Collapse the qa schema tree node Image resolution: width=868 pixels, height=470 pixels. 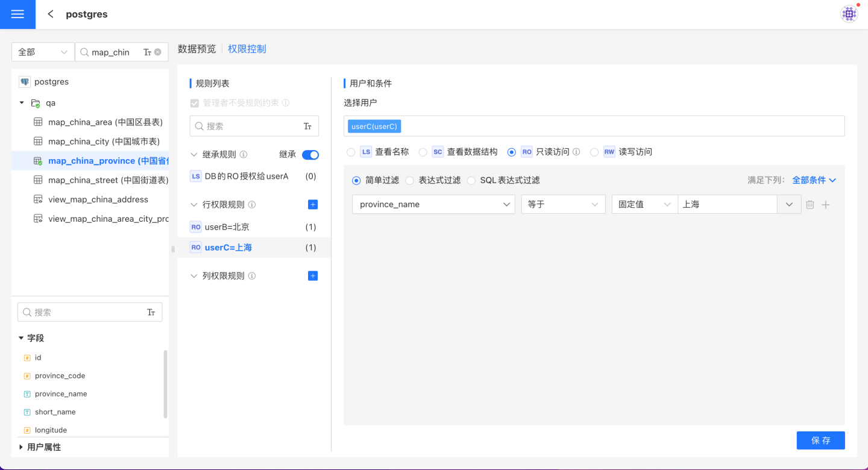[22, 103]
